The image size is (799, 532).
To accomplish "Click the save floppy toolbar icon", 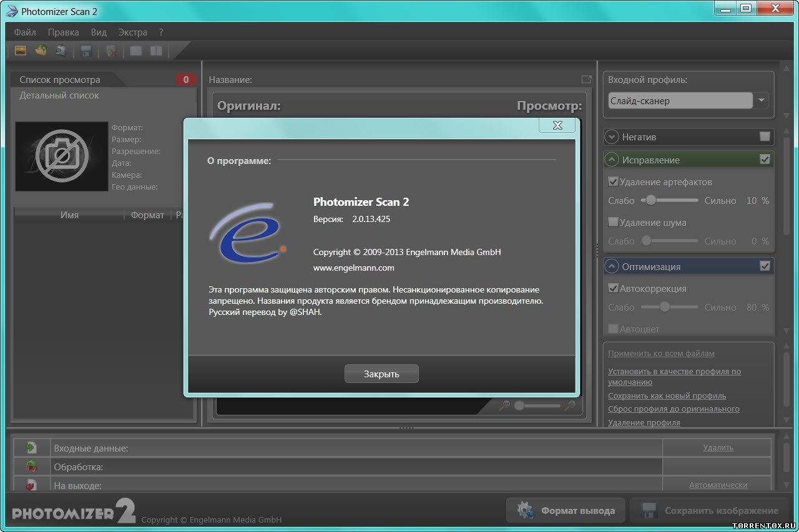I will [x=86, y=51].
